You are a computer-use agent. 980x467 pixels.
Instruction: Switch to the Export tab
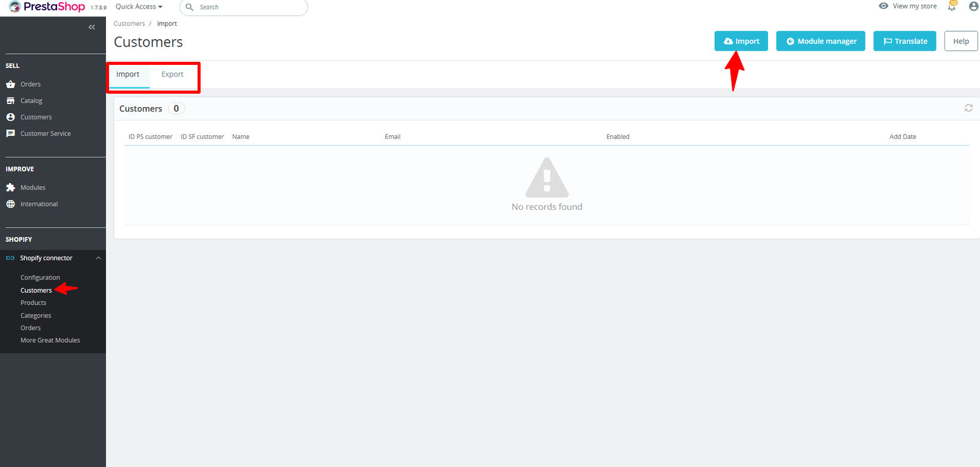pyautogui.click(x=172, y=75)
